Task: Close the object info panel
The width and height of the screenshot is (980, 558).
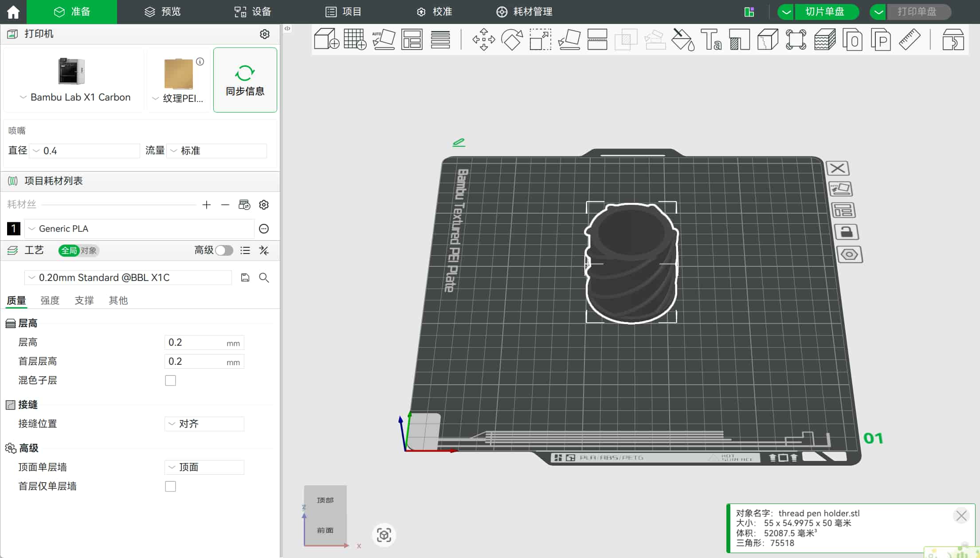Action: click(961, 516)
